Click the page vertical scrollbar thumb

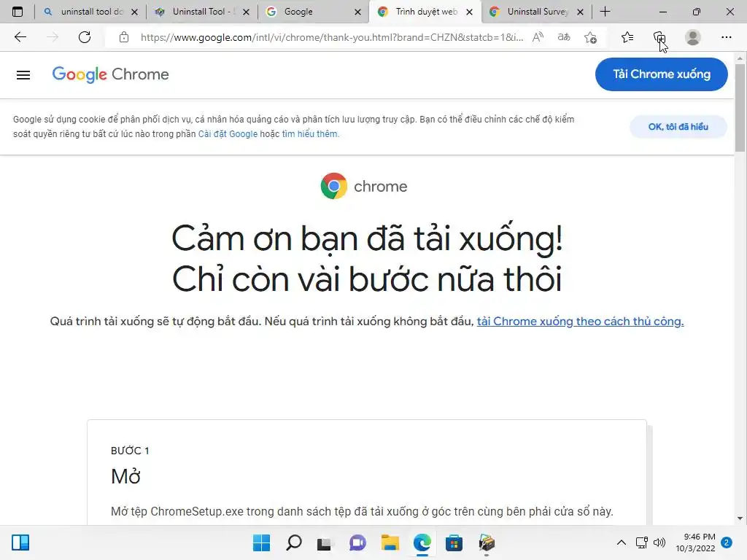click(740, 108)
